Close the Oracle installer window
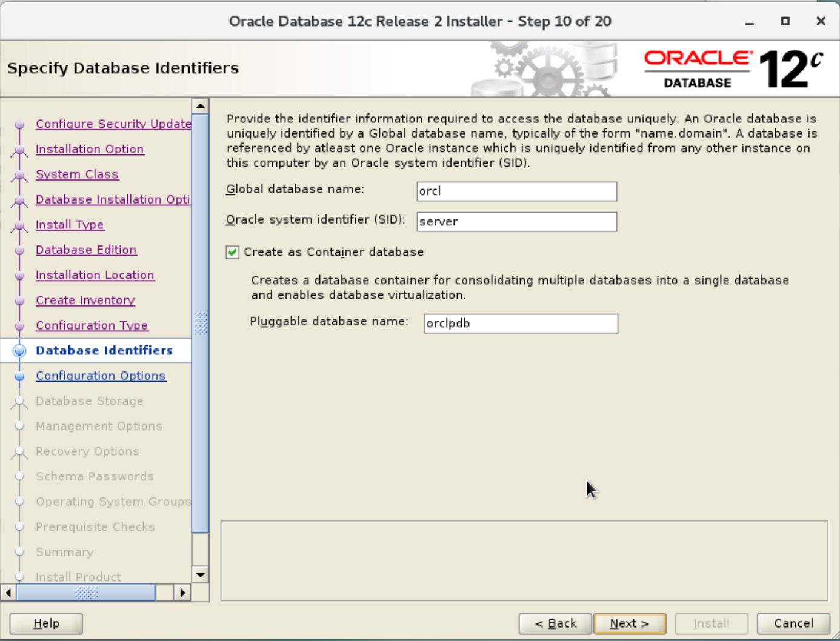 point(821,21)
